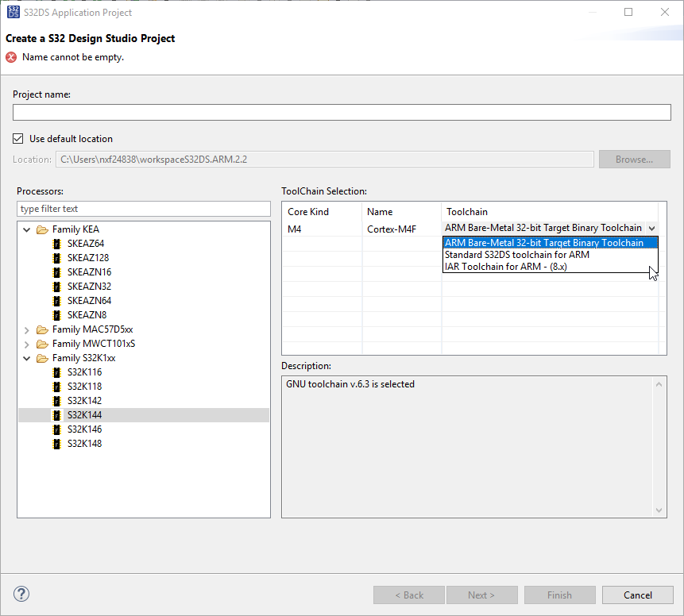This screenshot has width=684, height=616.
Task: Select processor SKEAZ128 label
Action: pyautogui.click(x=88, y=258)
